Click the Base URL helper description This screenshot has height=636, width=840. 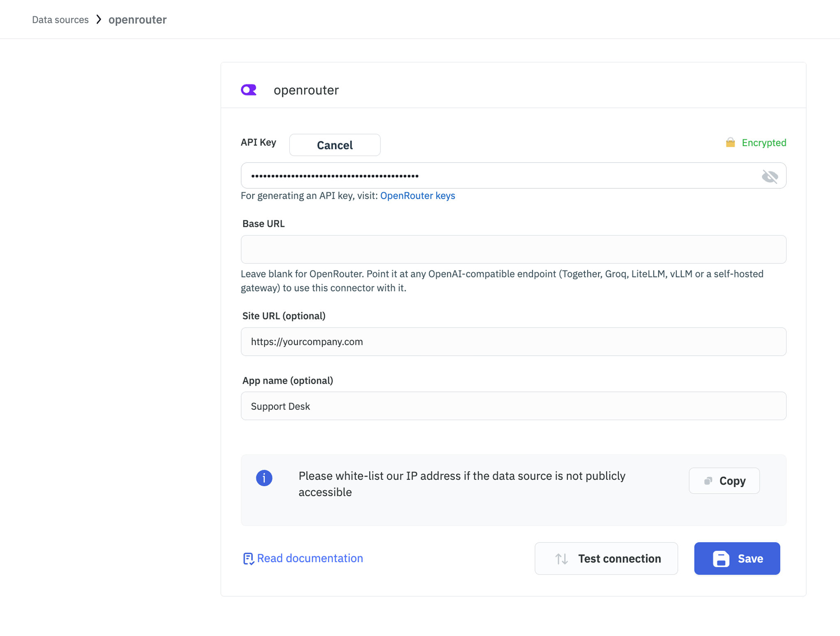point(502,281)
